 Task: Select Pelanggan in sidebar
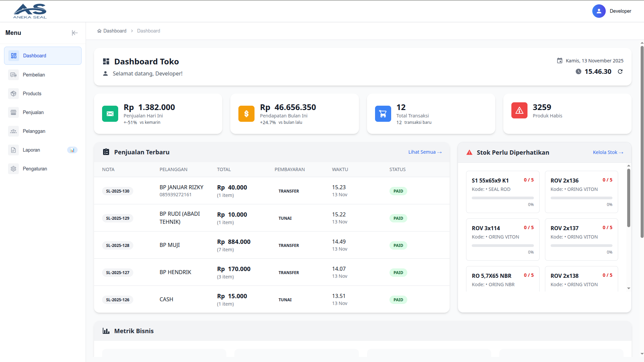(x=34, y=131)
